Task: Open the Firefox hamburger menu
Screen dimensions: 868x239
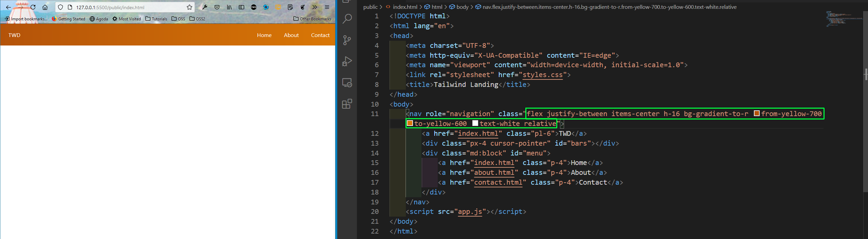Action: pyautogui.click(x=327, y=7)
